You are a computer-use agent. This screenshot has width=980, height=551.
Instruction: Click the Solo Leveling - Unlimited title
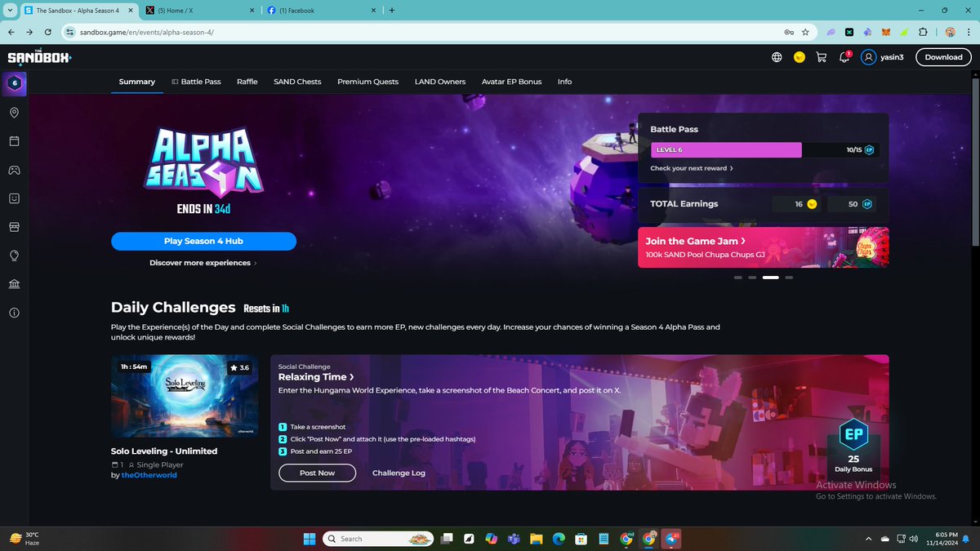click(164, 451)
